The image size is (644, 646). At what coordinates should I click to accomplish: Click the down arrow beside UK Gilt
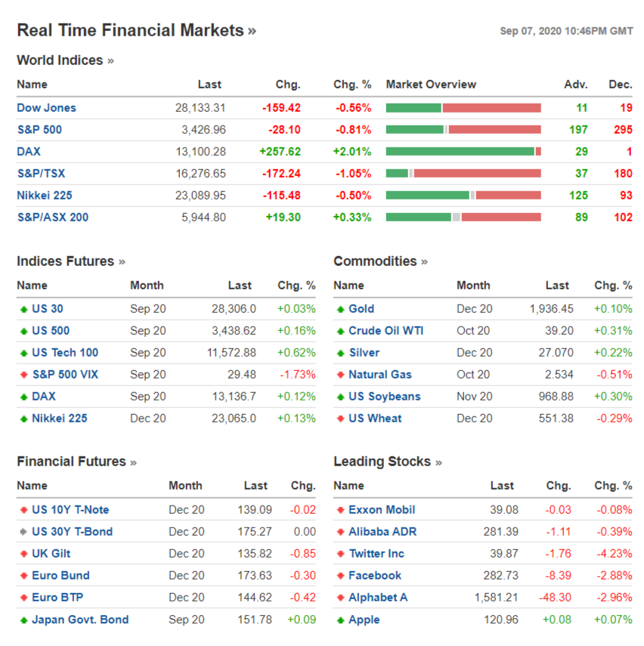24,554
